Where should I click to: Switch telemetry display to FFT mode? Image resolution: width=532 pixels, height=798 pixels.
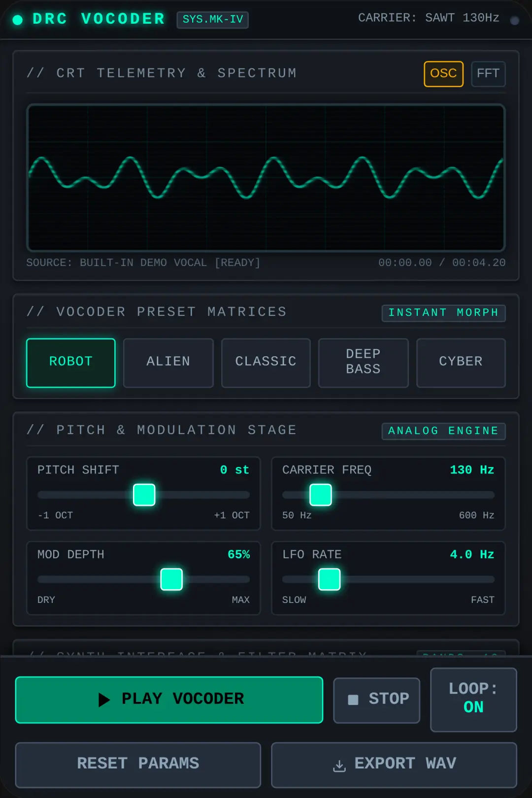(488, 74)
